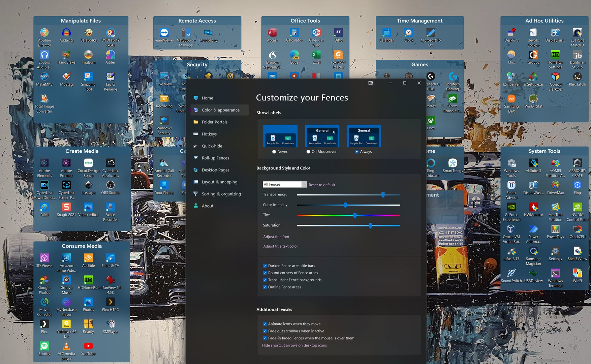Viewport: 591px width, 364px height.
Task: Toggle Round corners of Fence areas
Action: click(x=265, y=273)
